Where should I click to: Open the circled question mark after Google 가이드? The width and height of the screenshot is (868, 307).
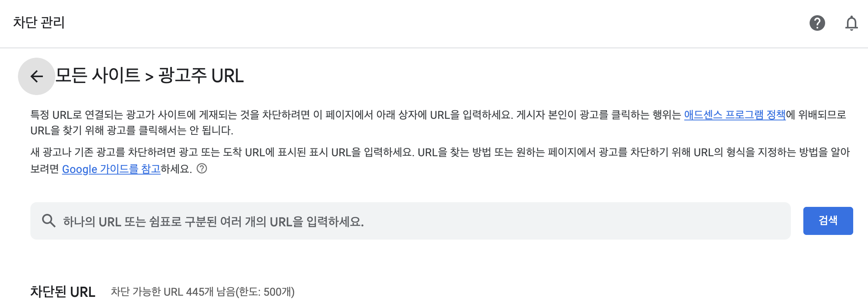point(202,169)
